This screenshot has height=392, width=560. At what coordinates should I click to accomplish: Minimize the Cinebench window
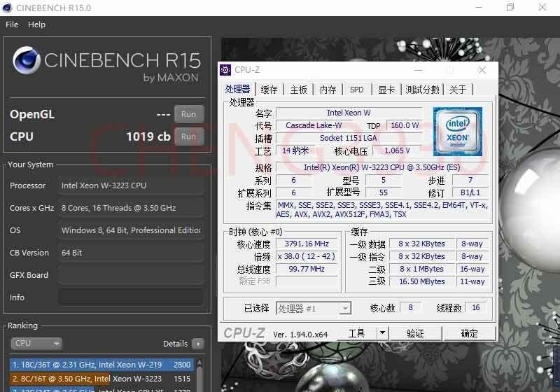[x=479, y=8]
